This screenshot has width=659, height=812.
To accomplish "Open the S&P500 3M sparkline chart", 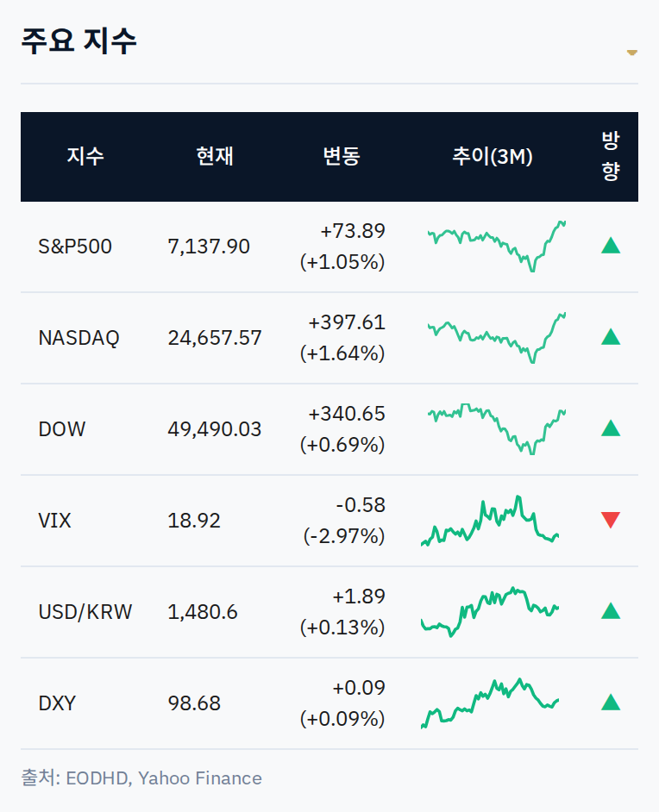I will tap(496, 246).
